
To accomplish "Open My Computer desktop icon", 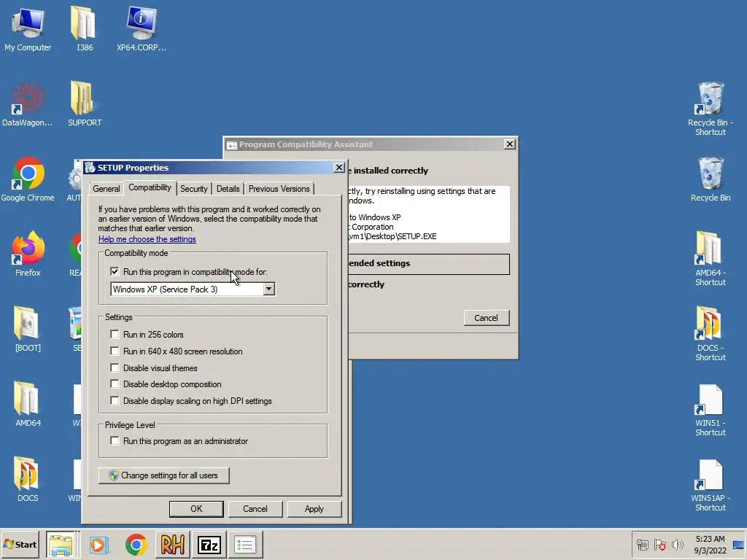I will [x=28, y=28].
